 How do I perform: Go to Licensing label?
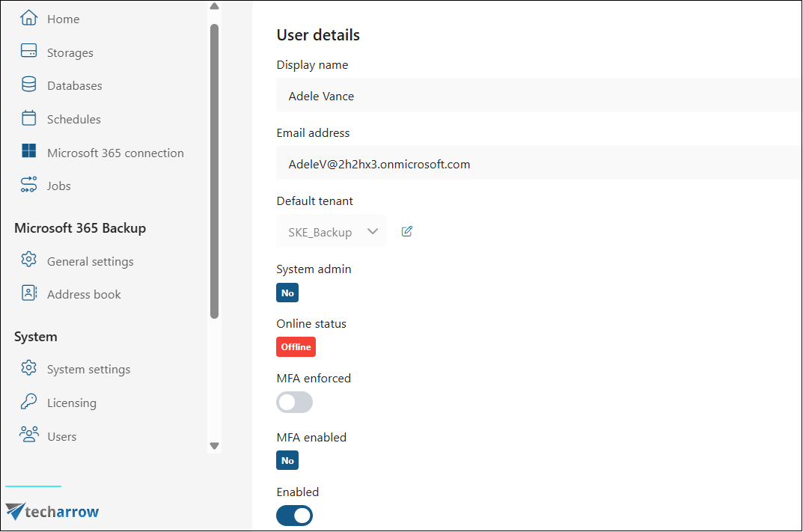(x=72, y=403)
